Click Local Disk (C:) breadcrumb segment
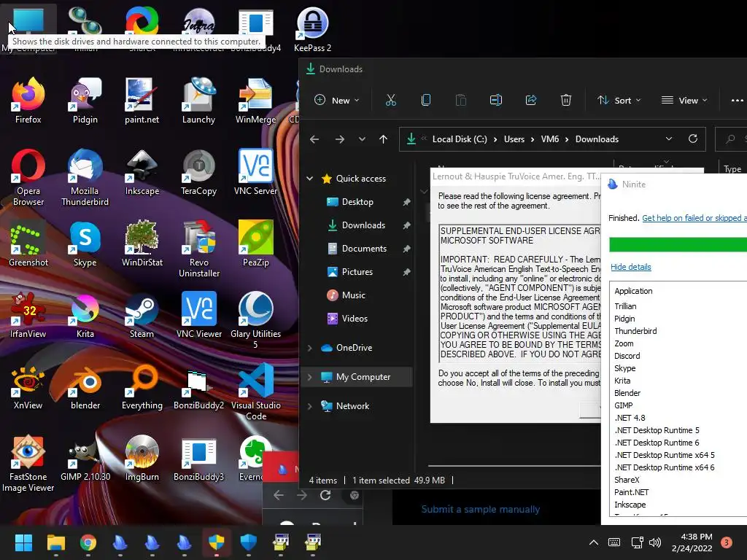747x560 pixels. tap(460, 139)
